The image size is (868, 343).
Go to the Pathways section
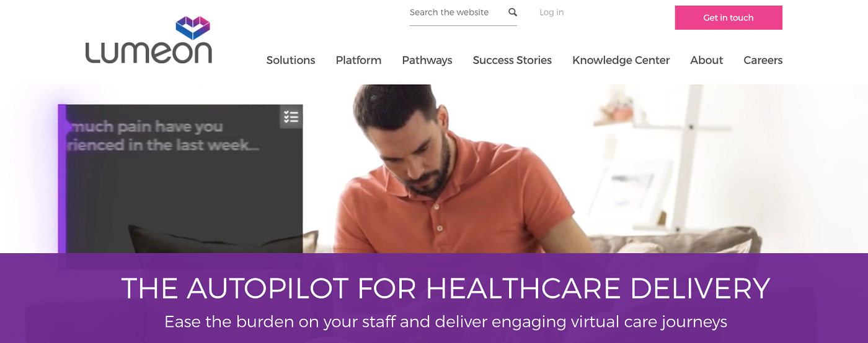coord(427,60)
